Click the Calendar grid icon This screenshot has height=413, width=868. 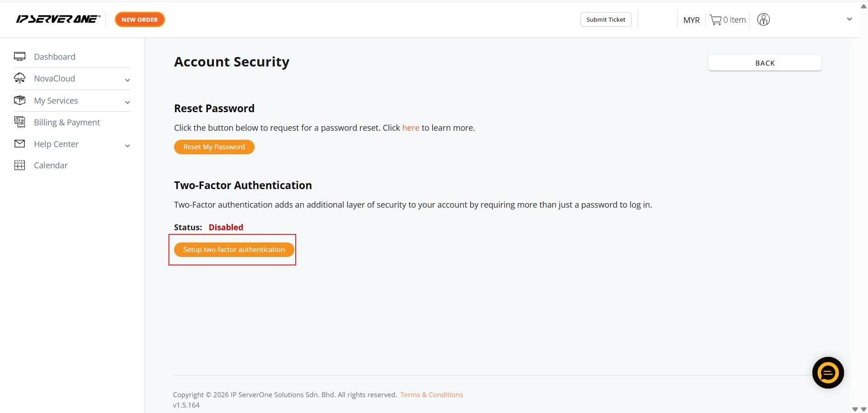click(19, 165)
